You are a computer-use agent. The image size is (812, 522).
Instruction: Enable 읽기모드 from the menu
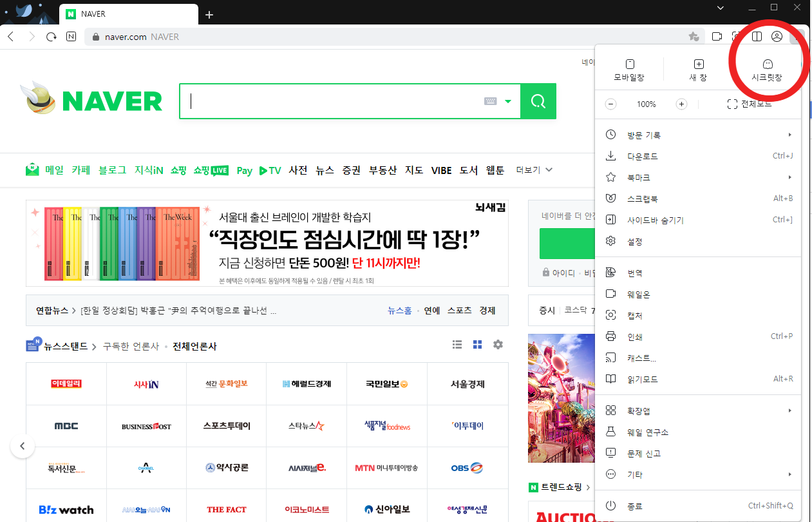click(699, 379)
